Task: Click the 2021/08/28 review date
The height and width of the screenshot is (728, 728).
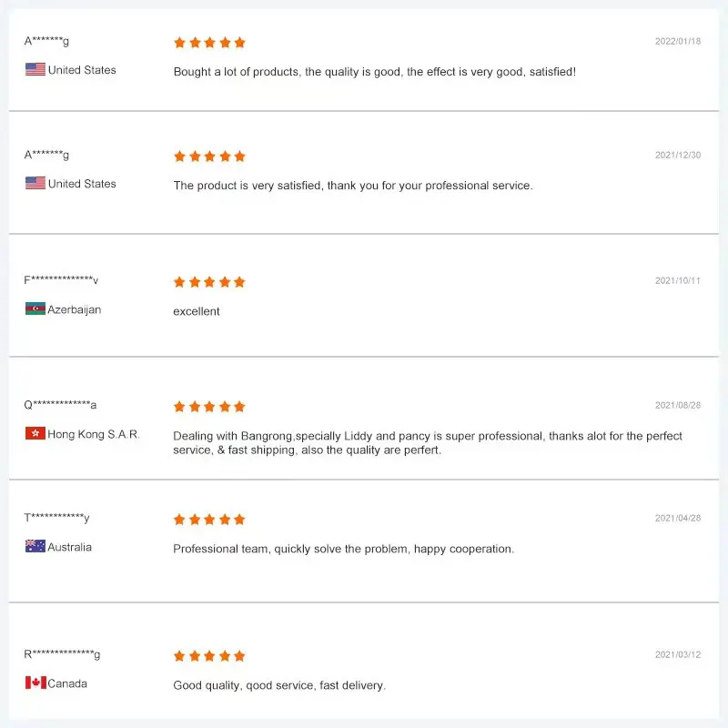Action: tap(678, 406)
